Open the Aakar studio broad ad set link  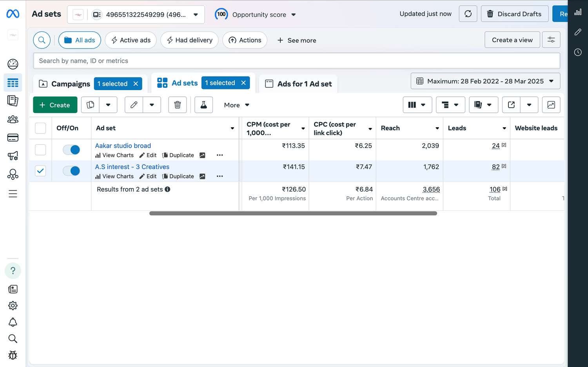pyautogui.click(x=123, y=146)
